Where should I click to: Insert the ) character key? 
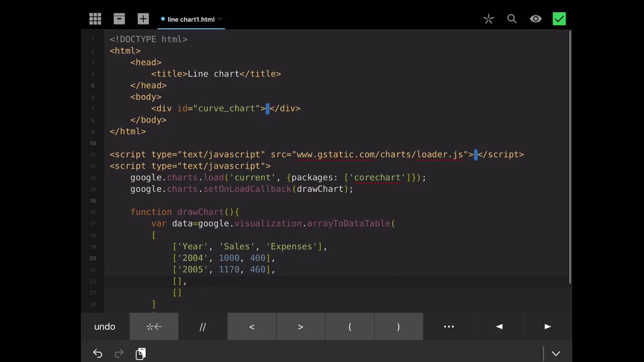tap(398, 327)
